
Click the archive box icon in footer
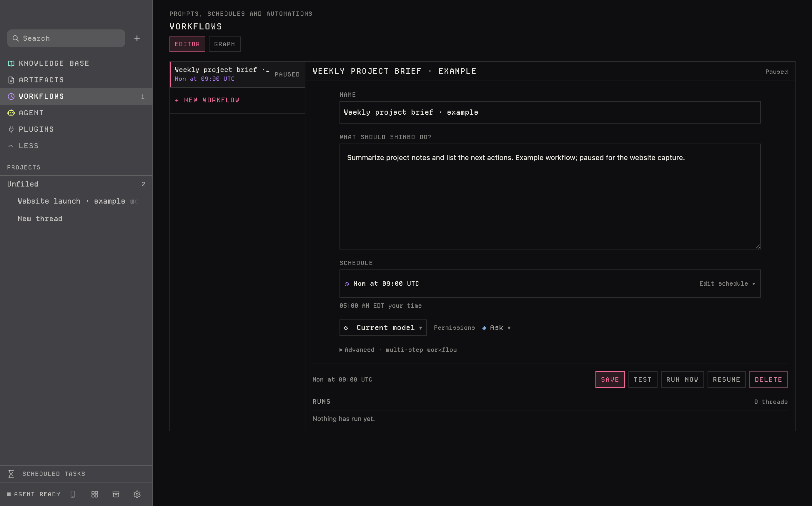pyautogui.click(x=116, y=494)
